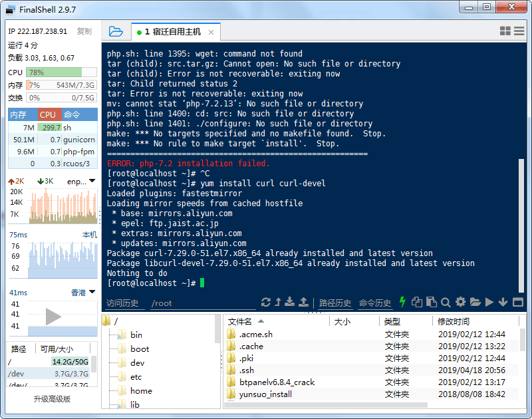This screenshot has height=419, width=532.
Task: Click the upload file icon
Action: pyautogui.click(x=303, y=302)
